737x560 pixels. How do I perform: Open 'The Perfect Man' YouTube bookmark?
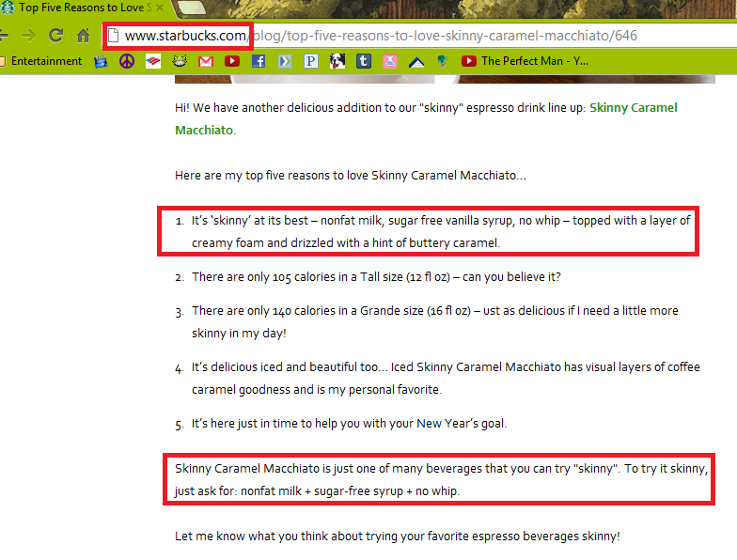click(525, 61)
